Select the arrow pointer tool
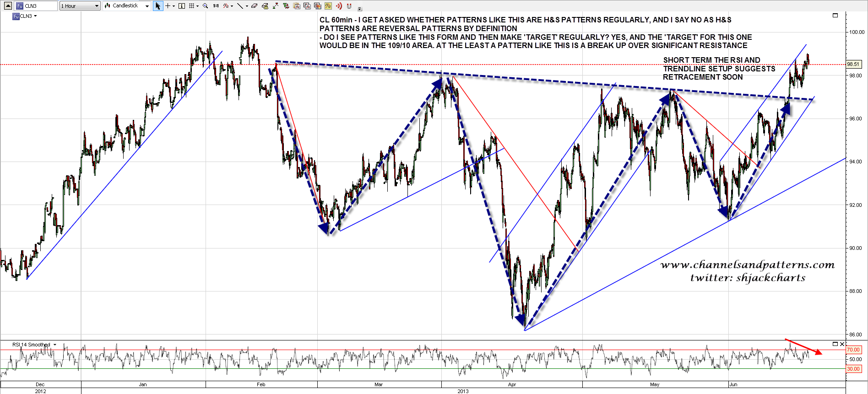Screen dimensions: 868x394 158,6
